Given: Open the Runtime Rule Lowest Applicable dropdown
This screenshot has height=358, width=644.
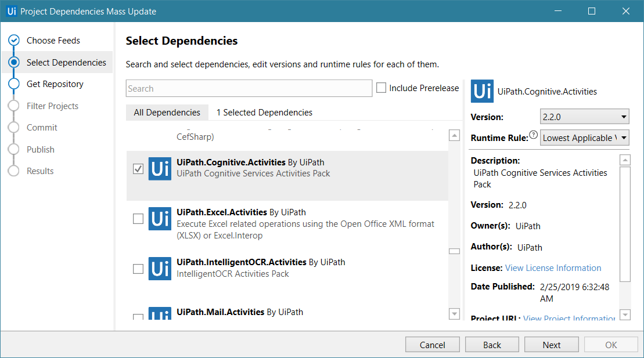Looking at the screenshot, I should click(x=584, y=138).
